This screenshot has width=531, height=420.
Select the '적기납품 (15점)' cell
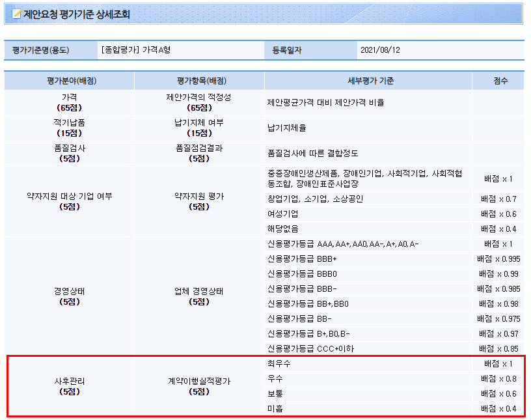tap(70, 128)
